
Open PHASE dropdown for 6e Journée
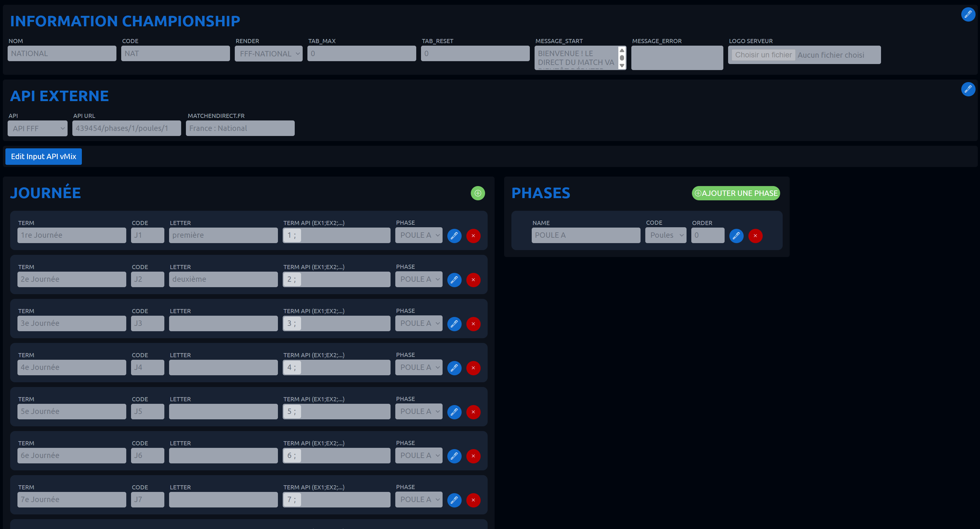pyautogui.click(x=419, y=456)
